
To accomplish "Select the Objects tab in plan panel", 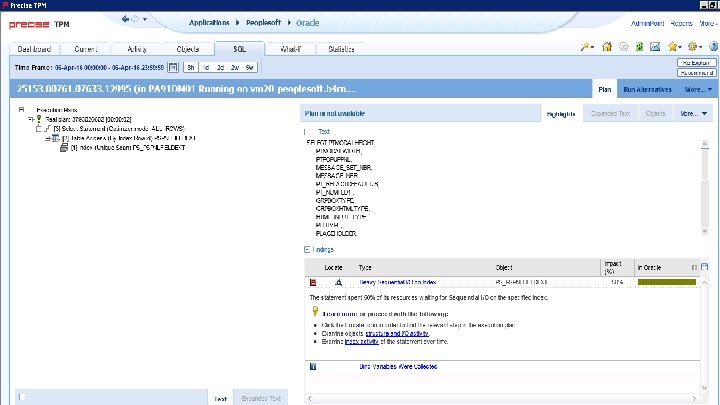I will [x=655, y=113].
